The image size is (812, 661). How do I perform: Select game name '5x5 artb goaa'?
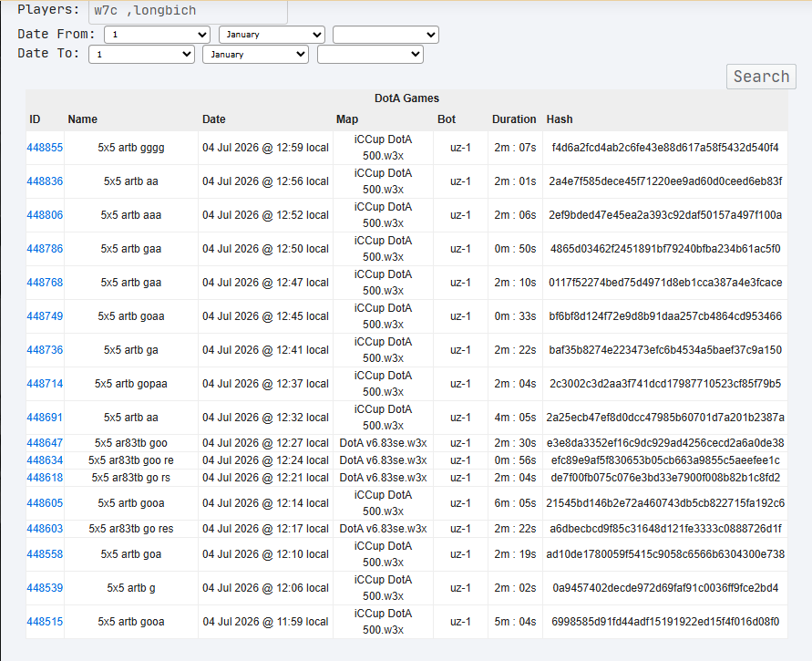point(131,316)
